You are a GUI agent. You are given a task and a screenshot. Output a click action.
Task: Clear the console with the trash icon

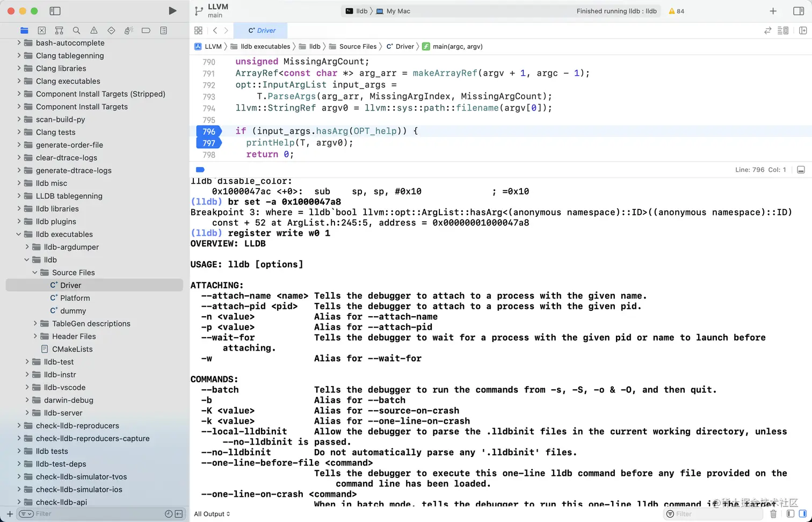click(773, 514)
